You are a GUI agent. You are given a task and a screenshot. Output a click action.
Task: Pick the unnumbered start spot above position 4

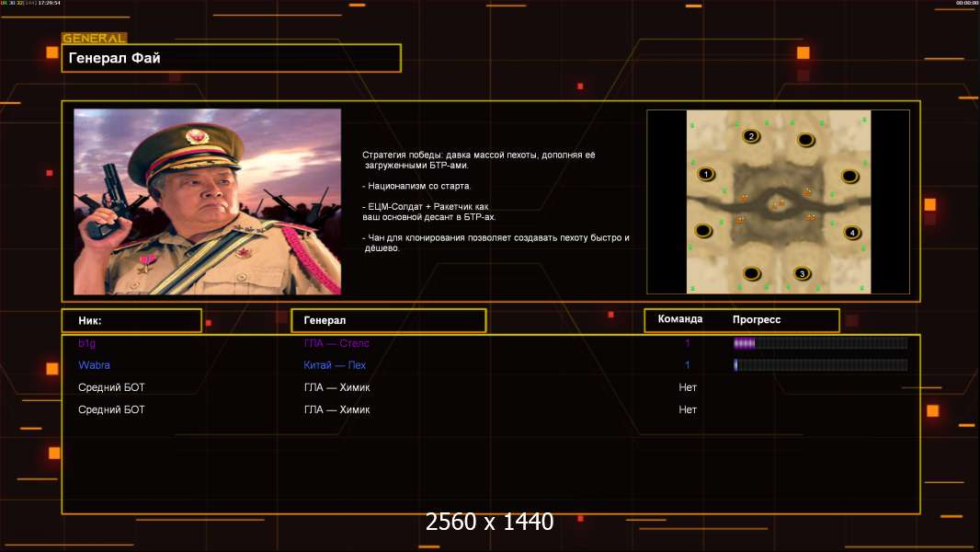[850, 176]
